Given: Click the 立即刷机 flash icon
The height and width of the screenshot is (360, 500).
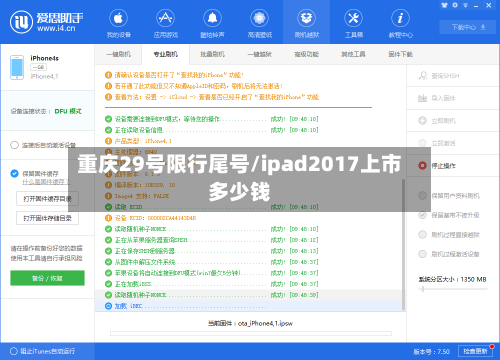Looking at the screenshot, I should click(x=423, y=121).
